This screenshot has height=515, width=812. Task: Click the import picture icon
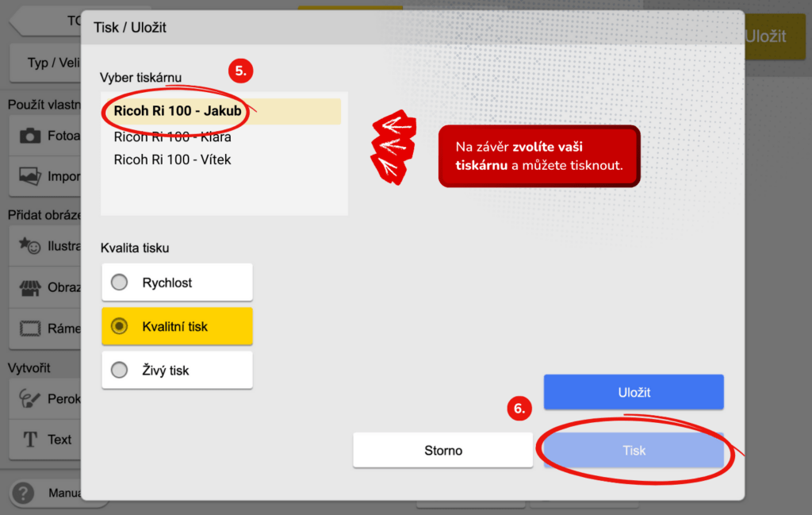[30, 176]
